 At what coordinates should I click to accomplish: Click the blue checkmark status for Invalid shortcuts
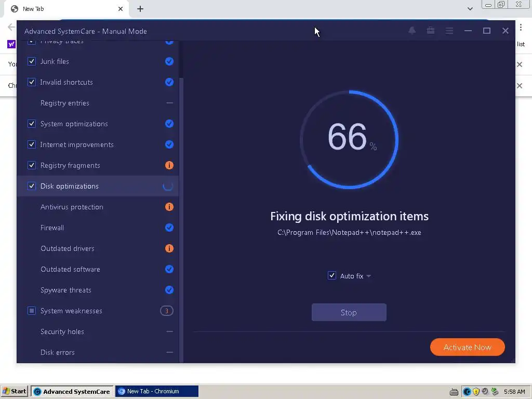[x=169, y=82]
